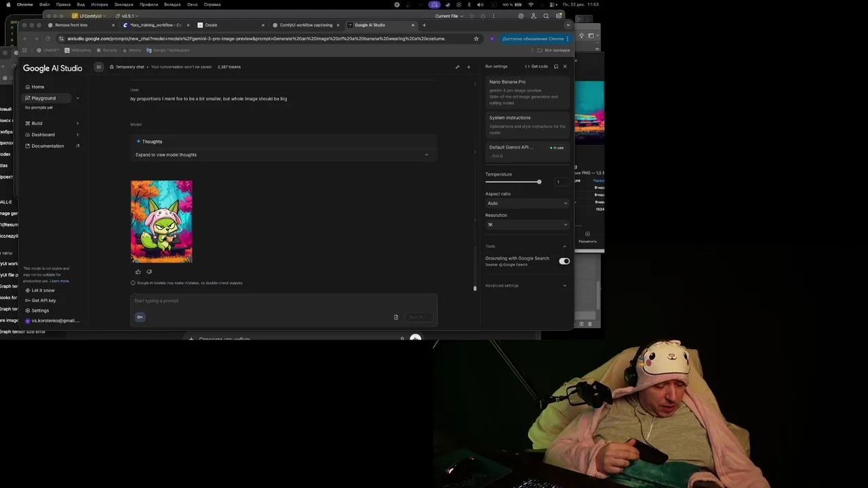Open the vs.korolenko account menu
Screen dimensions: 868x488
(x=52, y=321)
